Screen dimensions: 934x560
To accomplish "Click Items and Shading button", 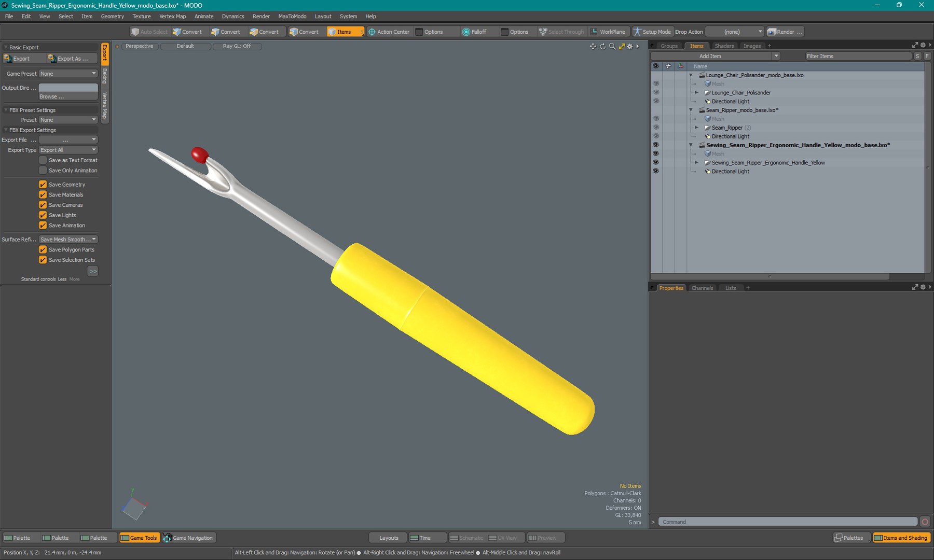I will pyautogui.click(x=901, y=538).
